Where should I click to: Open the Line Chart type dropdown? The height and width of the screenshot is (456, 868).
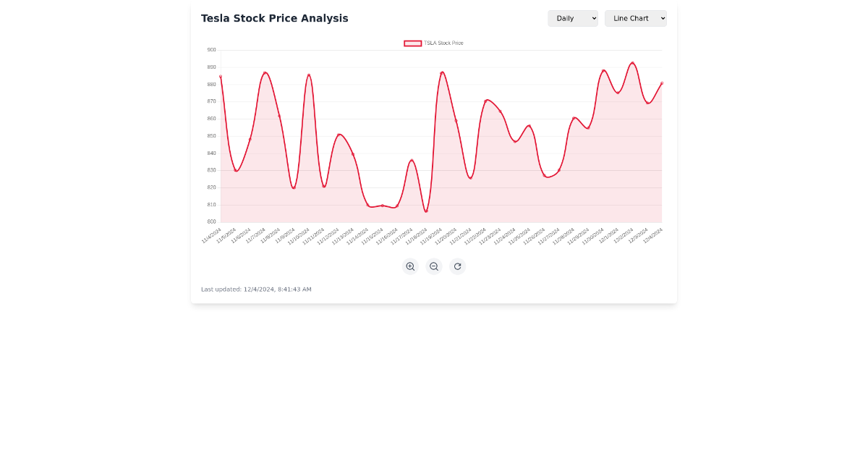coord(635,18)
